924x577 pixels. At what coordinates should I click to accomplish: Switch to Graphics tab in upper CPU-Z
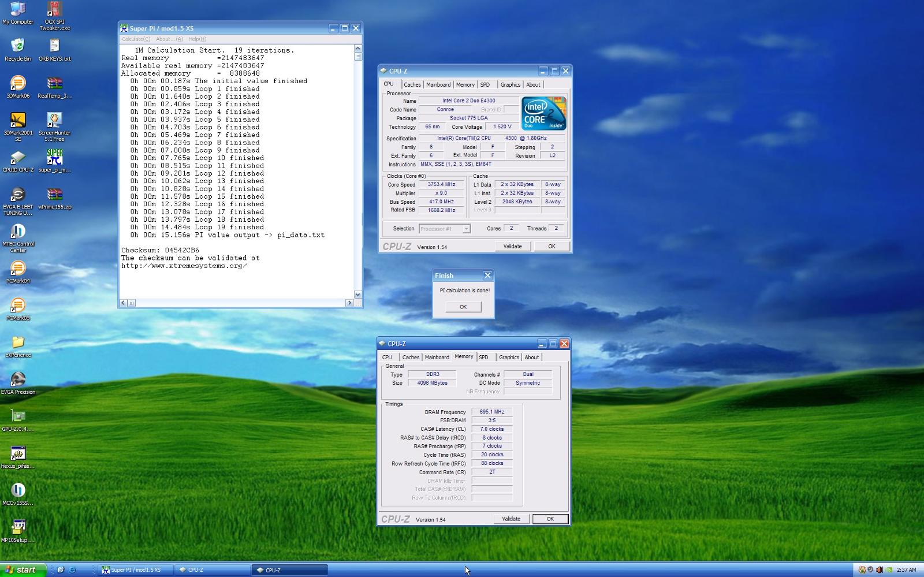tap(511, 84)
